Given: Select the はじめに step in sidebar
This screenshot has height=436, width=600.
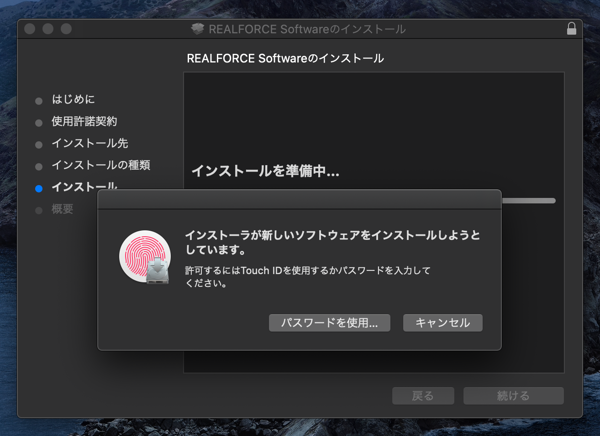Looking at the screenshot, I should point(73,100).
